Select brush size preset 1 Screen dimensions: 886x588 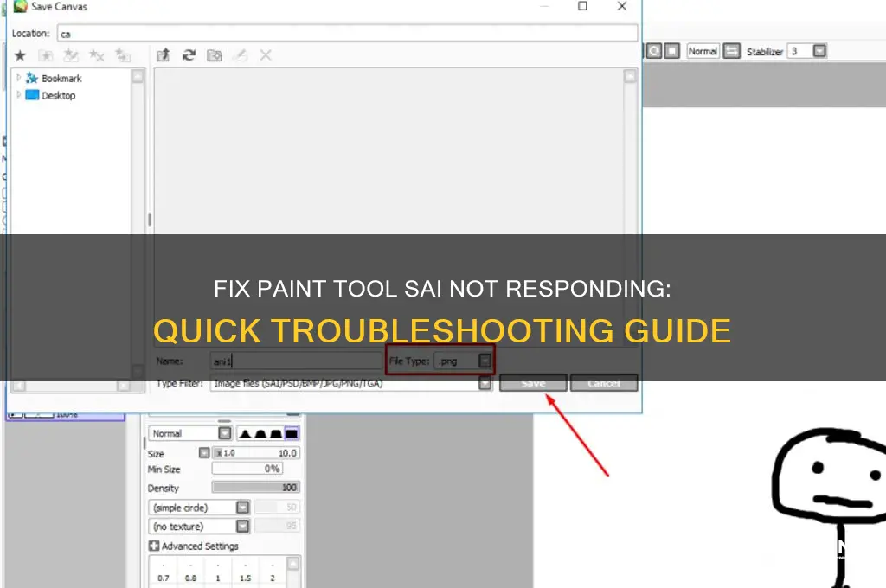point(217,573)
